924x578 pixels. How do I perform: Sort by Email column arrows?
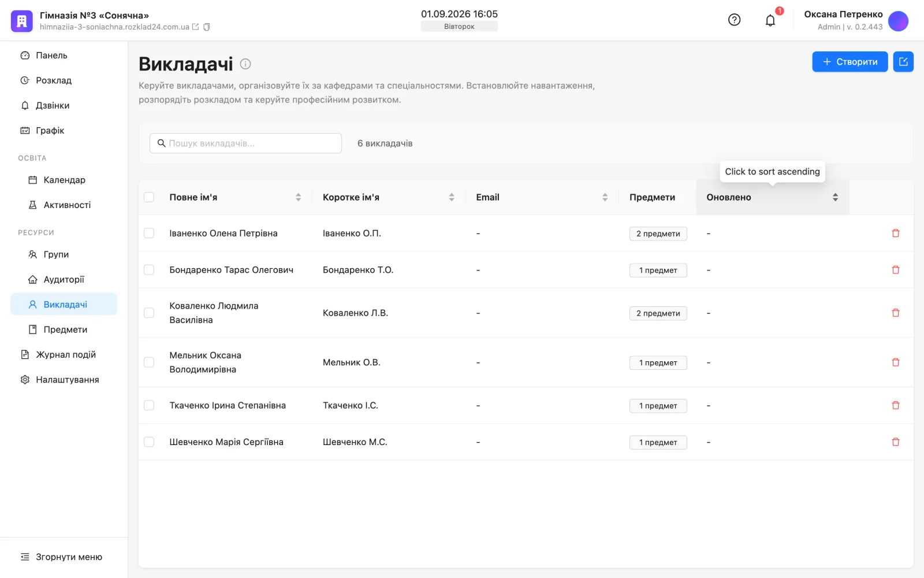point(605,197)
